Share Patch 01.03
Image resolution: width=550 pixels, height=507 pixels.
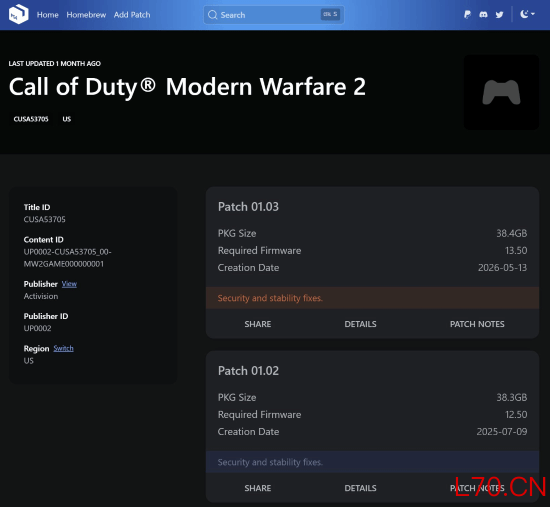[258, 324]
